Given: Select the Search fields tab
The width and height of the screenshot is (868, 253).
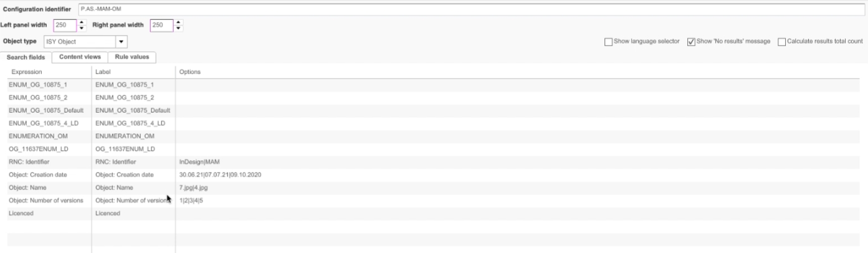Looking at the screenshot, I should pos(26,57).
